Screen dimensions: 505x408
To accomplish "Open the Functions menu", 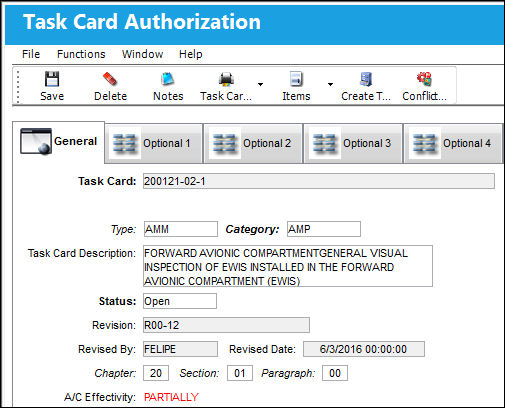I will [81, 54].
